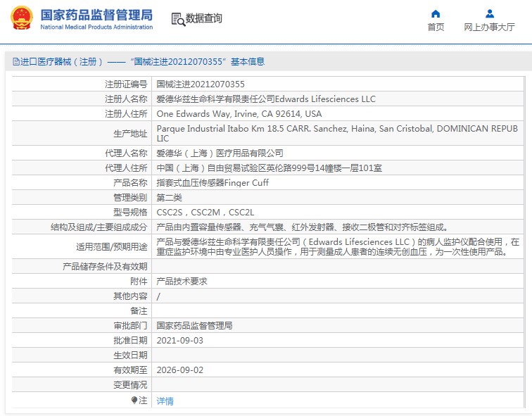Go to 首页 text link
532x416 pixels.
coord(436,27)
